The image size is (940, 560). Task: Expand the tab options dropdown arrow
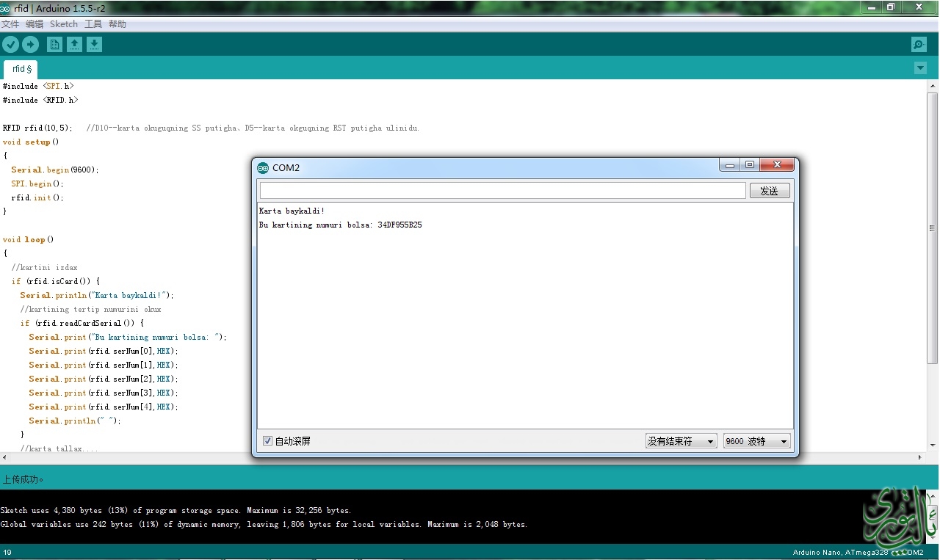pyautogui.click(x=920, y=68)
